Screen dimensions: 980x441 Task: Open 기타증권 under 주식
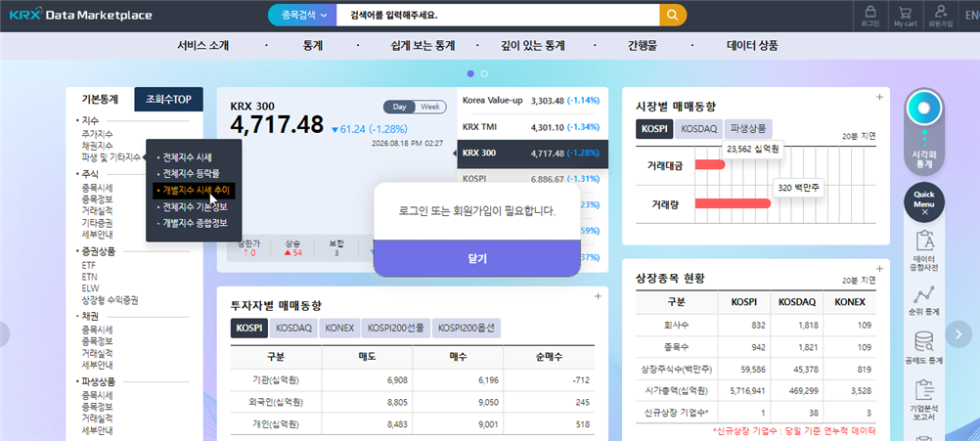pos(97,222)
